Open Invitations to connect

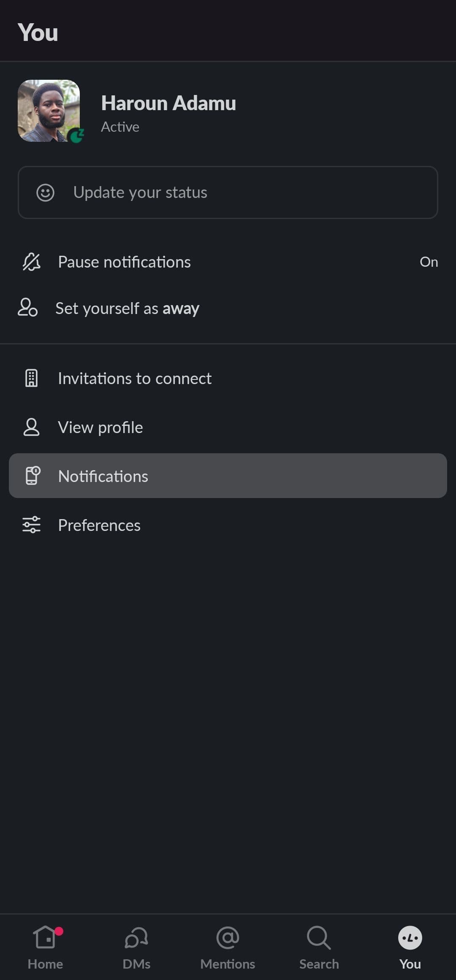pos(135,379)
